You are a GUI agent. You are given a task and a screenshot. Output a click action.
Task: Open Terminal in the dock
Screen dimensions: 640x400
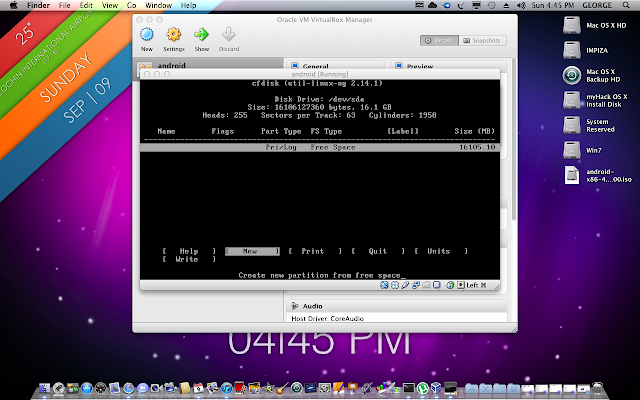click(409, 388)
